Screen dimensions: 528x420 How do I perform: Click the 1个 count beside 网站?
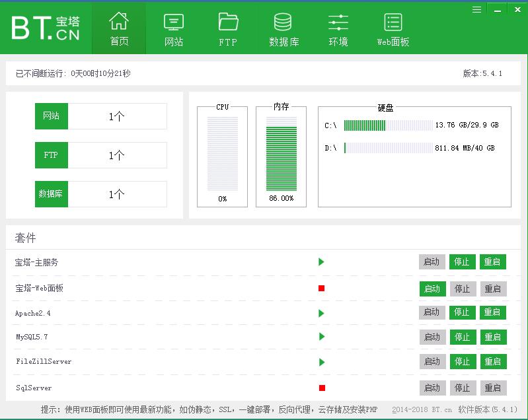coord(116,116)
